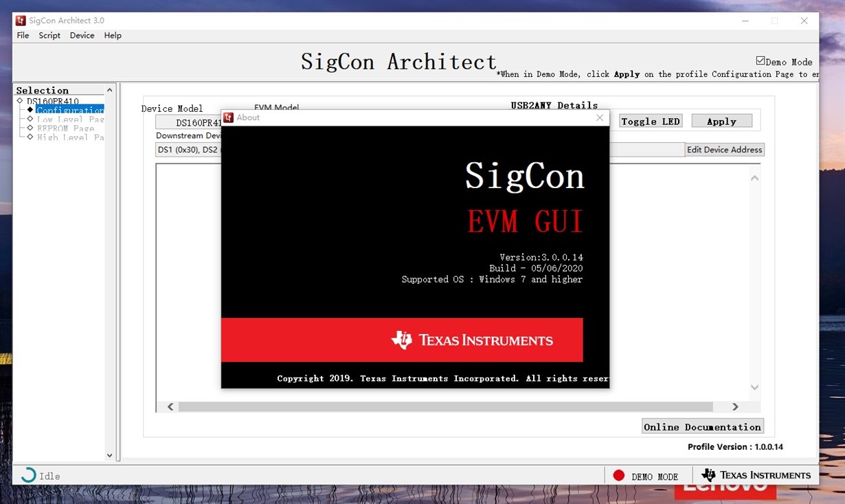
Task: Click the Downstream Device address field
Action: coord(420,150)
